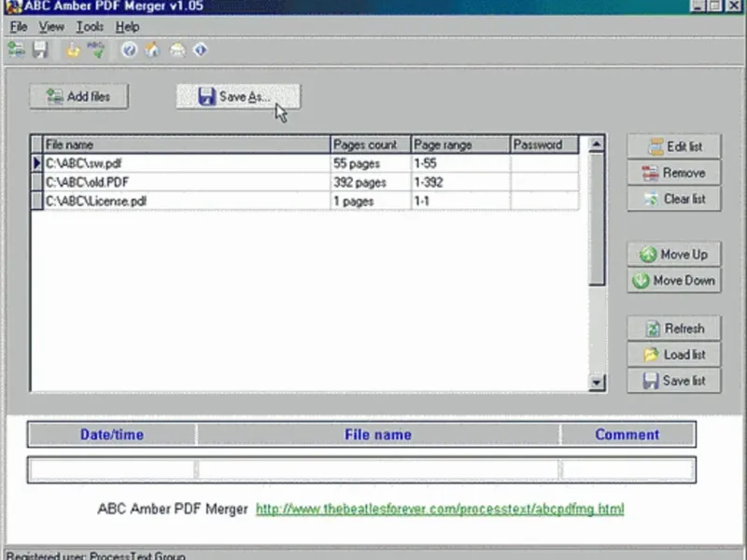Viewport: 747px width, 560px height.
Task: Click the Add files button
Action: pyautogui.click(x=78, y=97)
